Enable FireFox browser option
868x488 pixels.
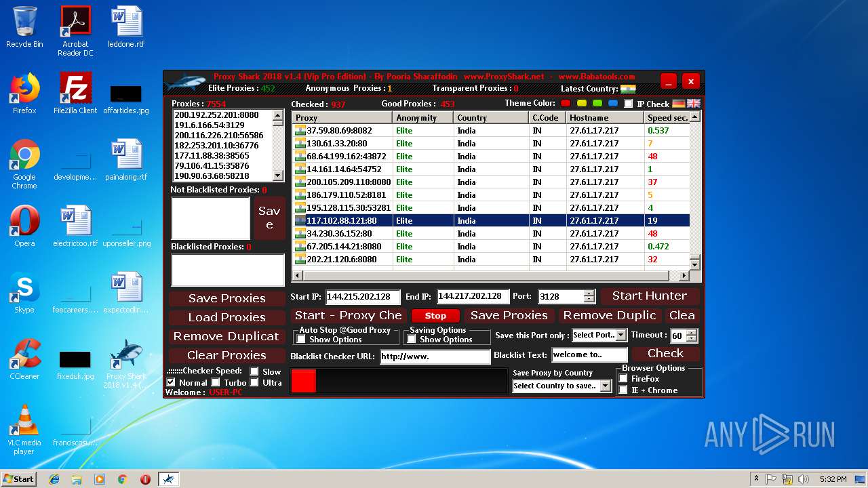pyautogui.click(x=623, y=378)
